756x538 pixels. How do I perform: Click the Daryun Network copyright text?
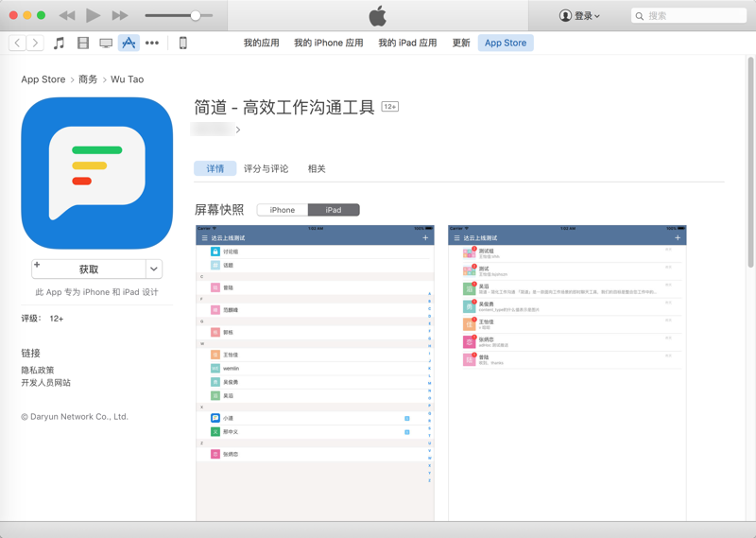[x=75, y=417]
